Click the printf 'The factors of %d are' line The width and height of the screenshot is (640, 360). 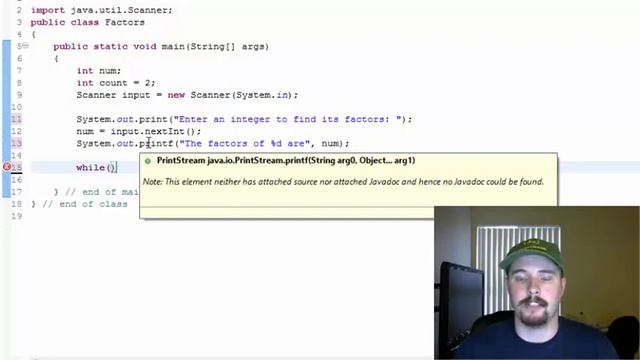tap(213, 143)
